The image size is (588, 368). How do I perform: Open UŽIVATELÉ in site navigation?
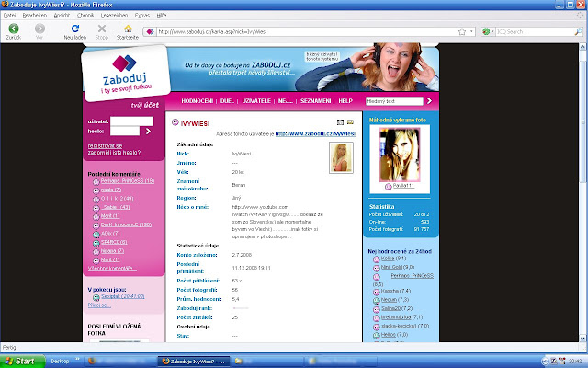[x=256, y=101]
